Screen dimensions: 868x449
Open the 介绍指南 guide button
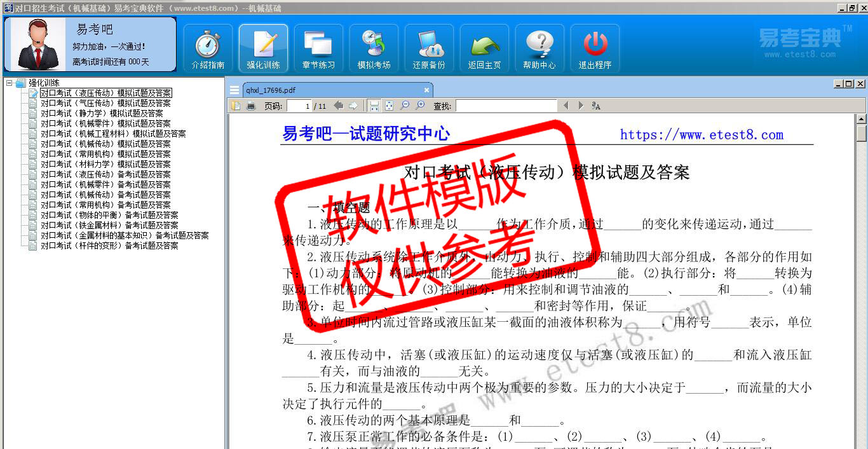coord(208,48)
